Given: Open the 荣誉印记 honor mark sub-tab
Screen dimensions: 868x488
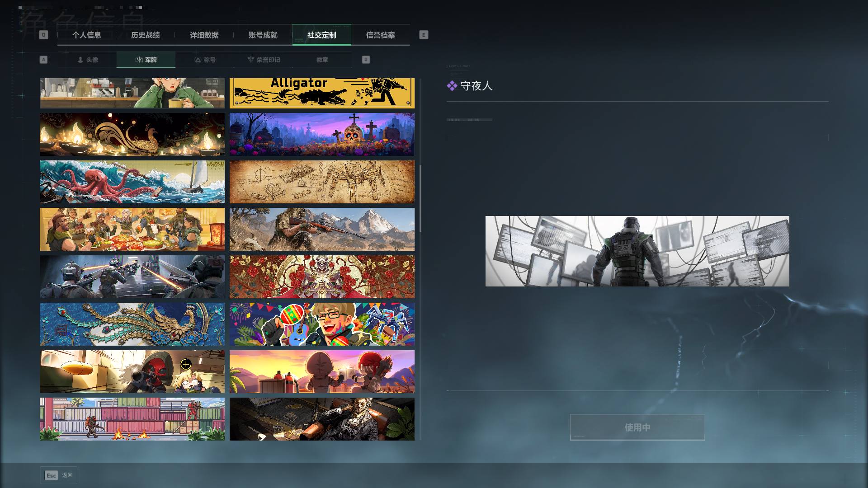Looking at the screenshot, I should (x=264, y=60).
